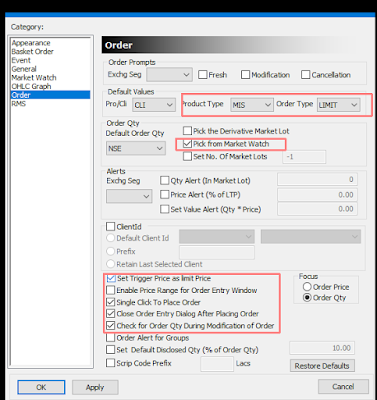
Task: Click the market lots field showing -1
Action: [x=304, y=157]
